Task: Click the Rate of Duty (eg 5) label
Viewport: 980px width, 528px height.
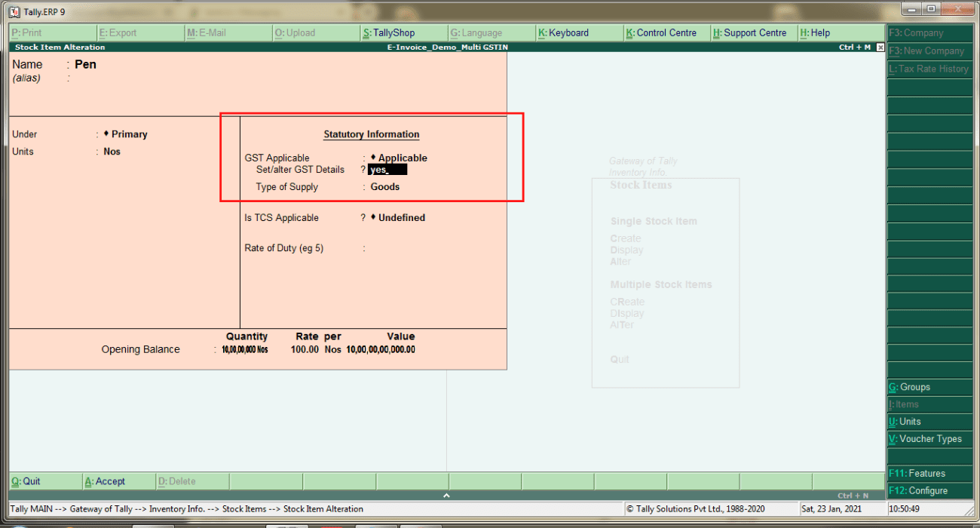Action: pos(284,248)
